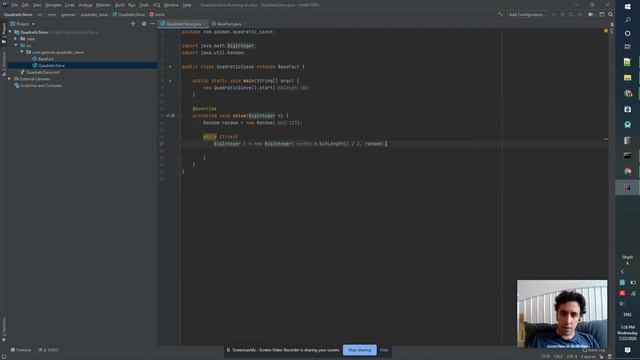The width and height of the screenshot is (640, 360).
Task: Open the TODO tool window
Action: click(x=48, y=350)
